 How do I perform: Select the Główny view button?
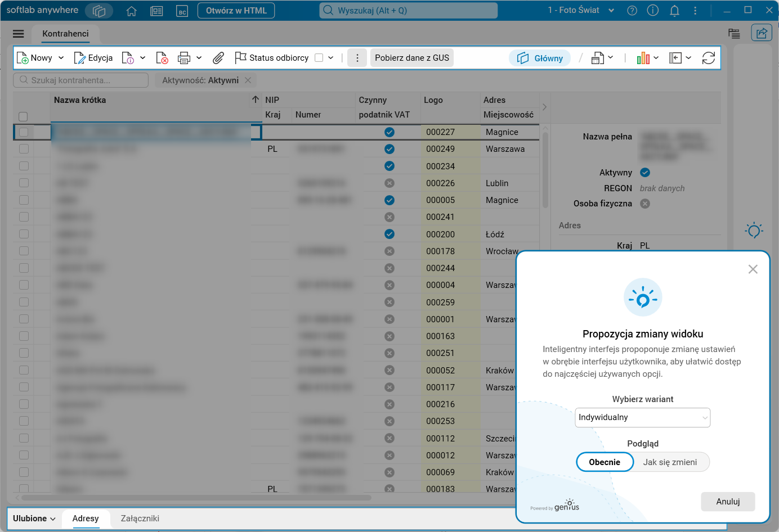click(540, 58)
